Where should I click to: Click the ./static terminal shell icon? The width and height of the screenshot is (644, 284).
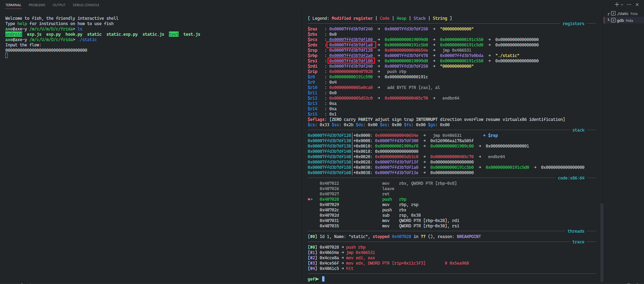click(613, 14)
